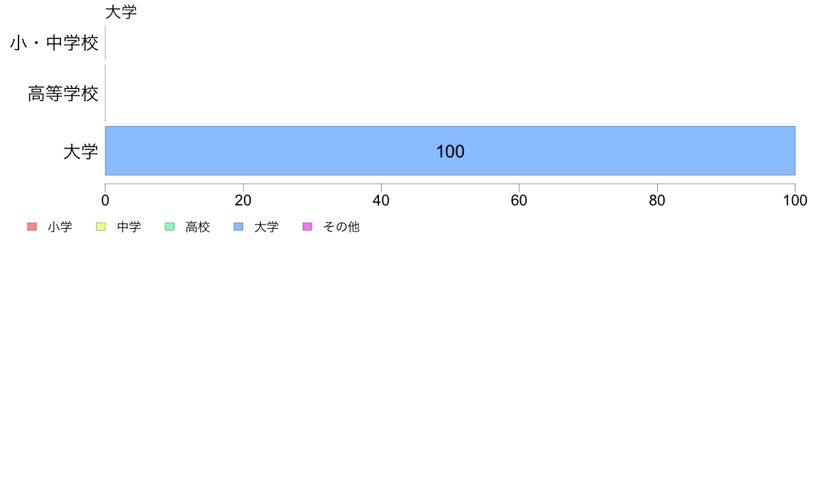Click the 大学 row label beside bar
Screen dimensions: 814x504
pyautogui.click(x=81, y=151)
